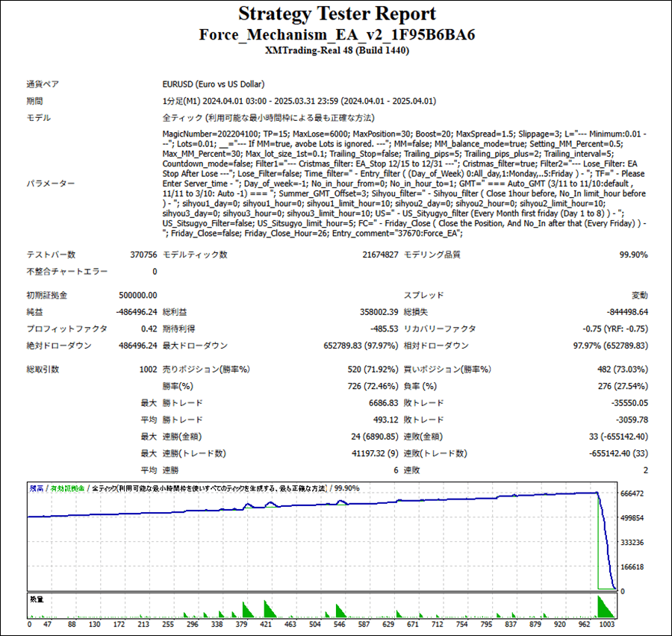This screenshot has height=636, width=672.
Task: Select the model ticks value 21674827
Action: click(x=380, y=255)
